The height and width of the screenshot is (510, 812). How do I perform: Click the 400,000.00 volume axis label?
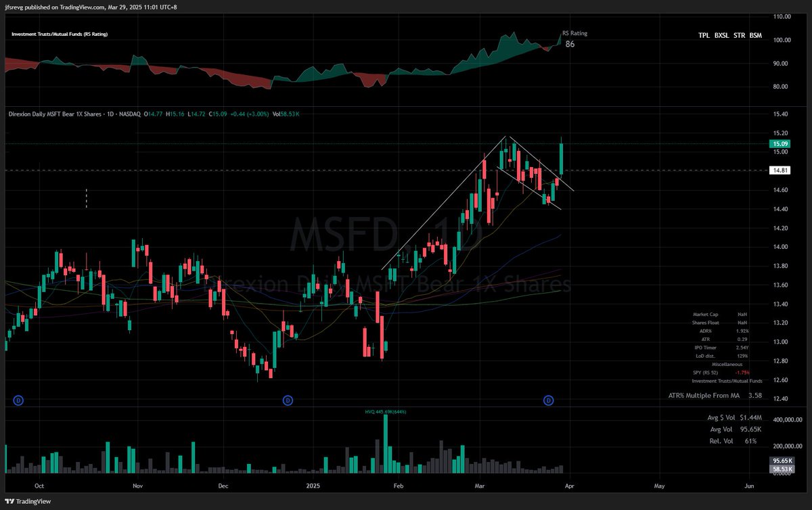coord(788,420)
